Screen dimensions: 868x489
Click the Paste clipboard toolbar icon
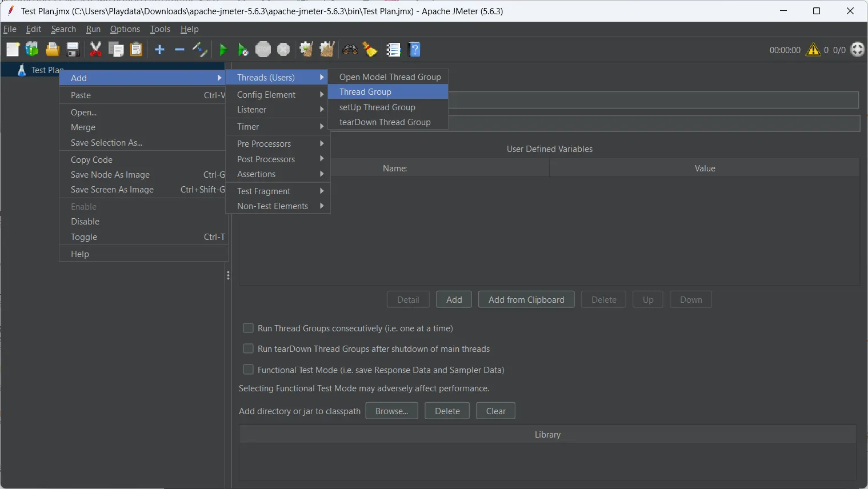[x=136, y=50]
